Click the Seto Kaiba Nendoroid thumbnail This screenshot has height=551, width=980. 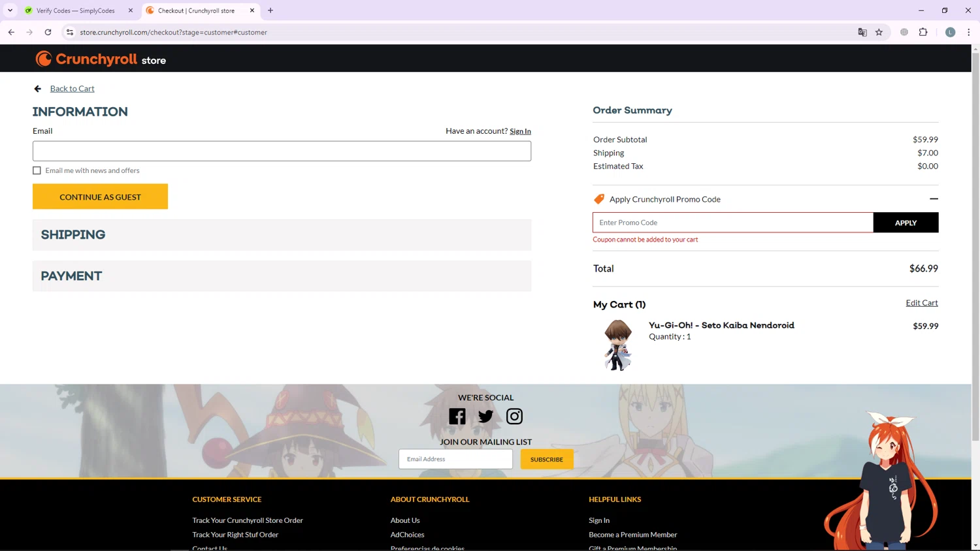[x=617, y=345]
